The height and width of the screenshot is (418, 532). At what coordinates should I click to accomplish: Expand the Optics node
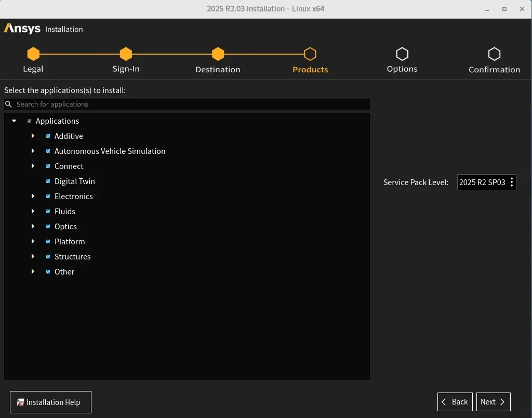coord(33,226)
